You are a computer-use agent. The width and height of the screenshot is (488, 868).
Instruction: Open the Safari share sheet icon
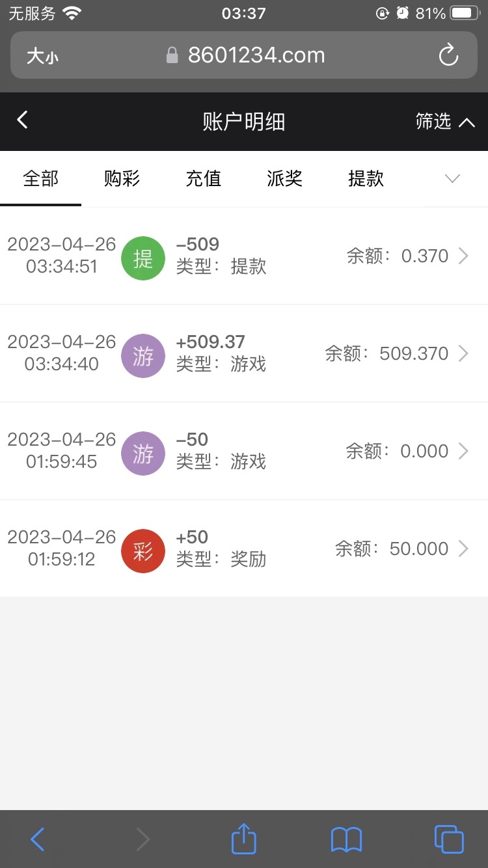[243, 839]
